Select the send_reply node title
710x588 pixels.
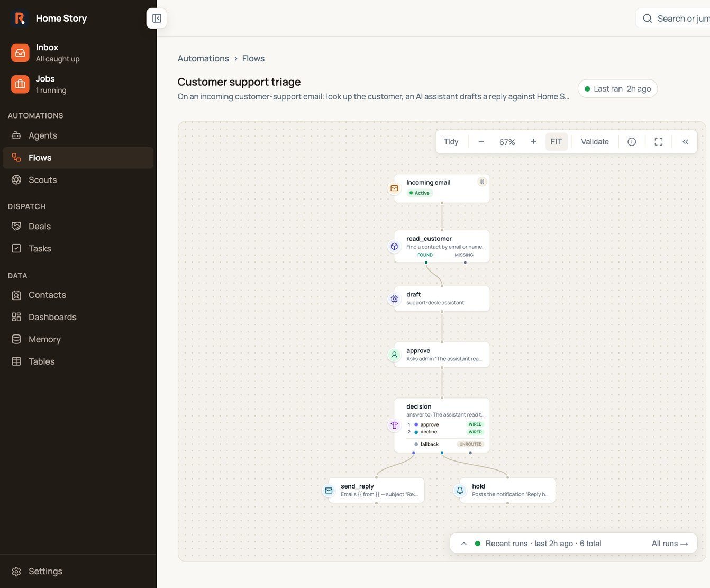pyautogui.click(x=357, y=486)
